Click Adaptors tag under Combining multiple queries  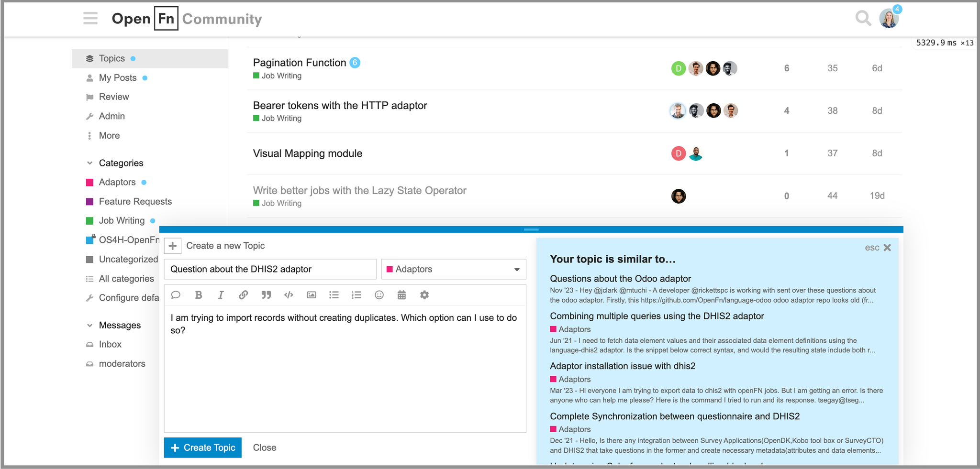570,329
